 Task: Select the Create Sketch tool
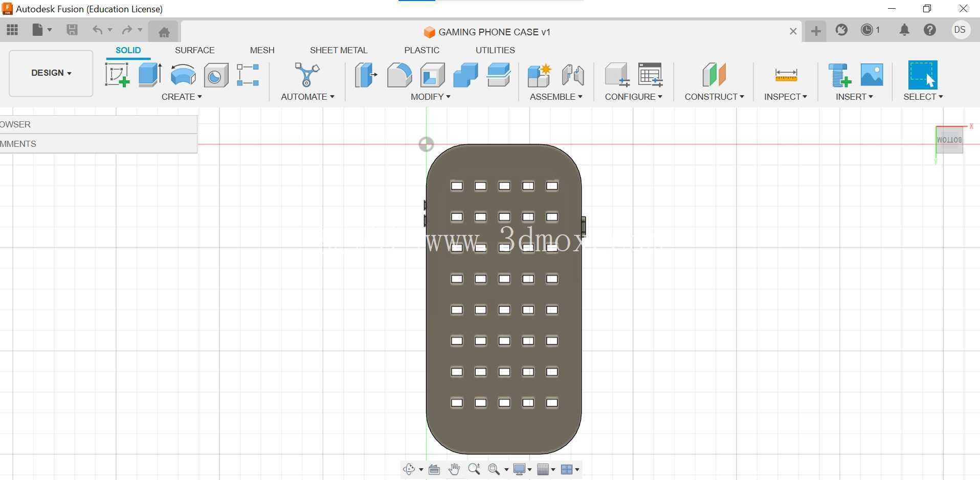click(117, 75)
